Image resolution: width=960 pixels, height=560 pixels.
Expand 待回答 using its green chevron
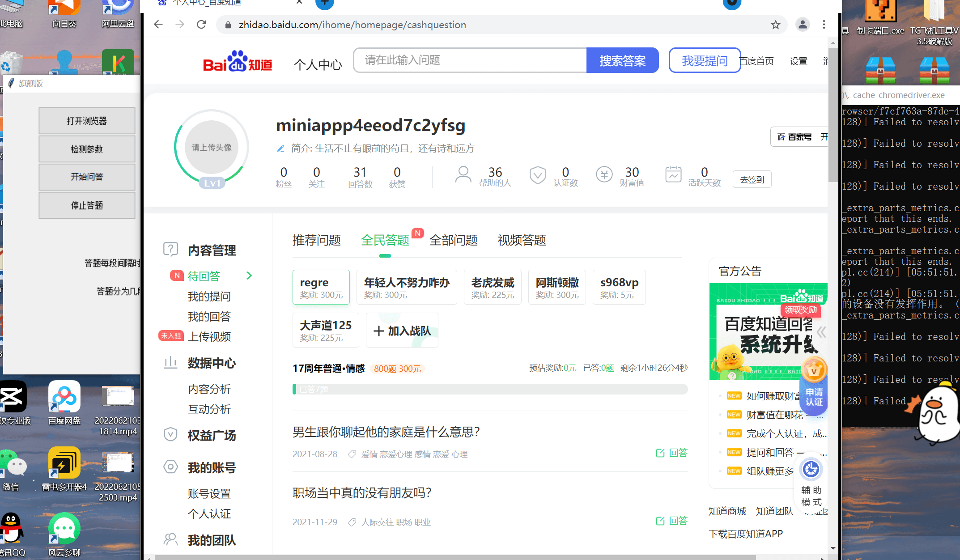249,276
